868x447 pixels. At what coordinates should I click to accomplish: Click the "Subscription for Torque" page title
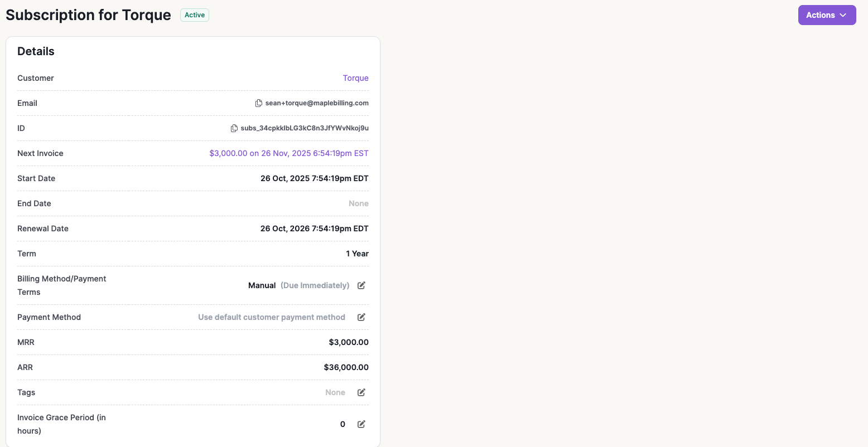pos(88,15)
